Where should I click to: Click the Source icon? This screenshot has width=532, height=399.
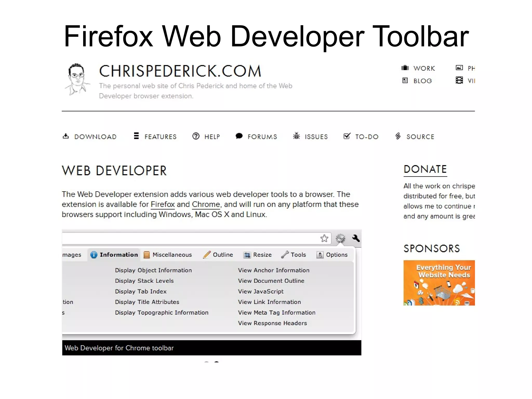tap(398, 136)
